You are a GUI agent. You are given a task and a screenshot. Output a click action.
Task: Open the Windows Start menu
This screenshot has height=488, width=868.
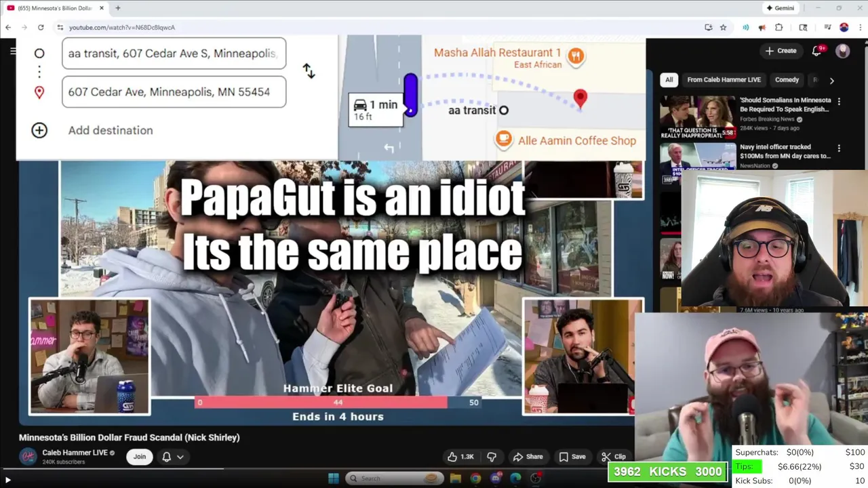333,479
